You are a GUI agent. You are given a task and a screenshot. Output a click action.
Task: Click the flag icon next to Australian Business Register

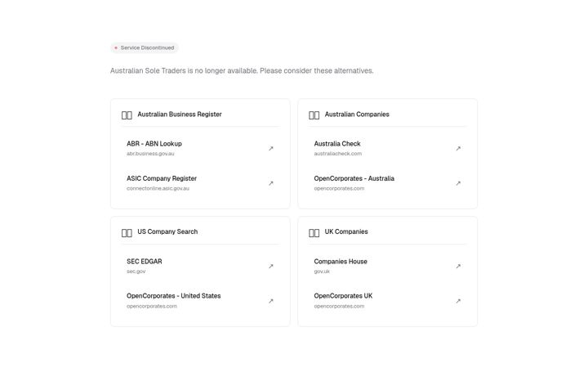pos(127,115)
